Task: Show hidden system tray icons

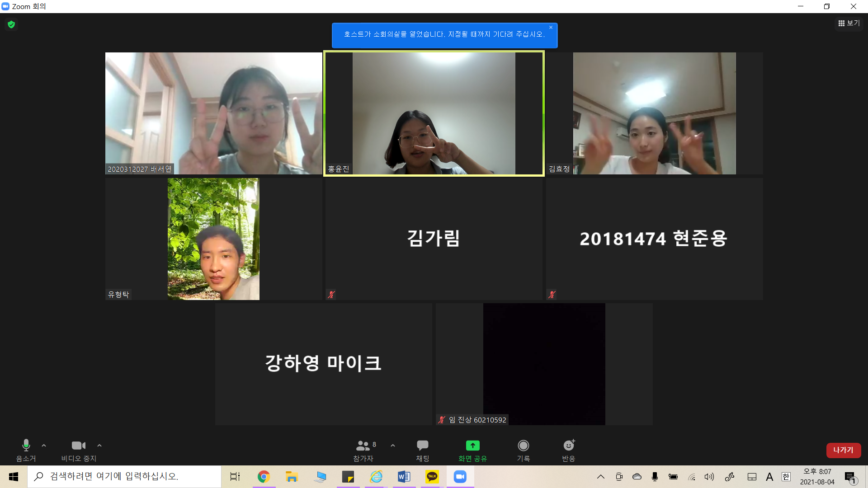Action: [x=601, y=477]
